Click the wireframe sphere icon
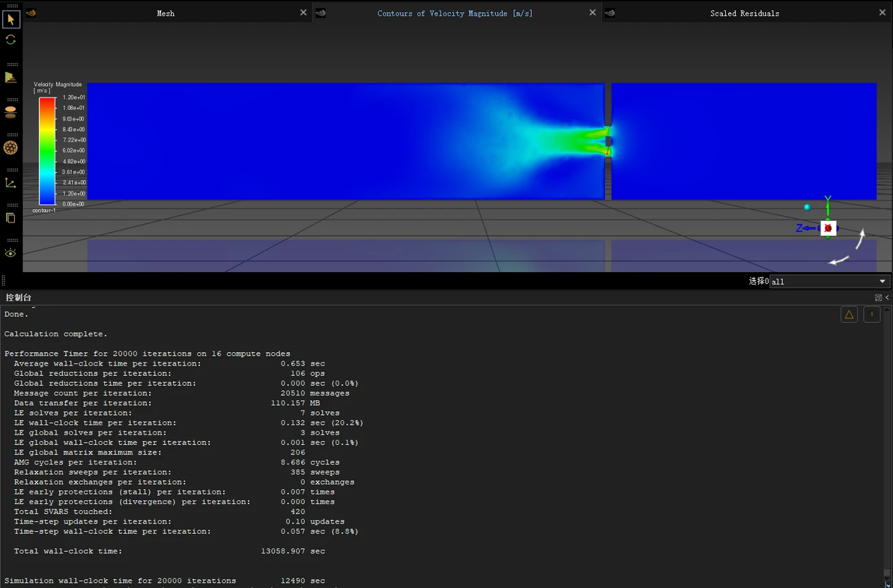Viewport: 893px width, 588px height. pyautogui.click(x=10, y=148)
